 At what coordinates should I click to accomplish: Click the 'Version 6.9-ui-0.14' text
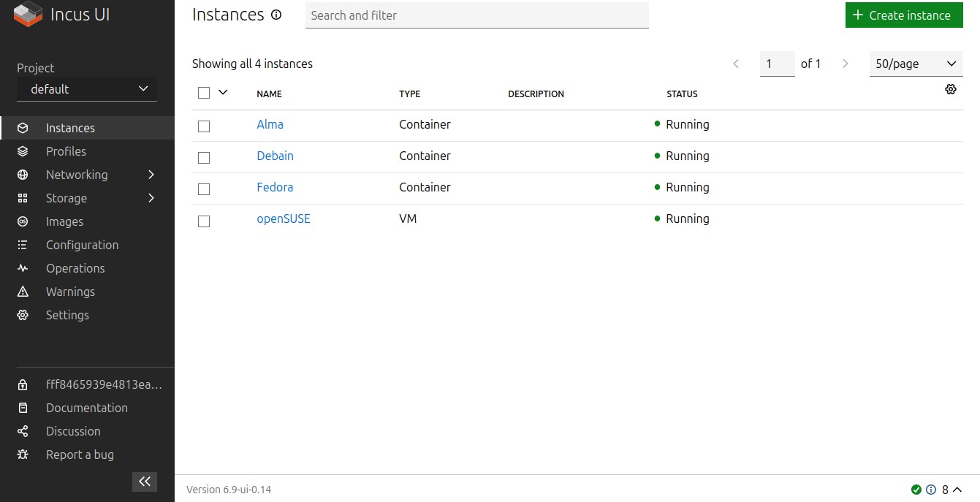[x=229, y=490]
